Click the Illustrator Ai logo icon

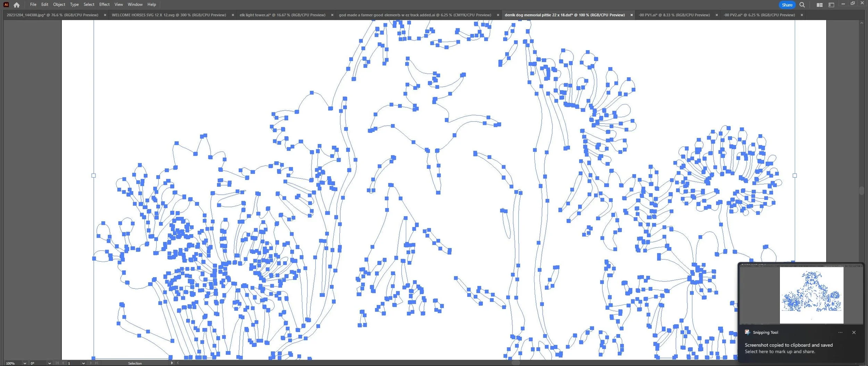[6, 5]
